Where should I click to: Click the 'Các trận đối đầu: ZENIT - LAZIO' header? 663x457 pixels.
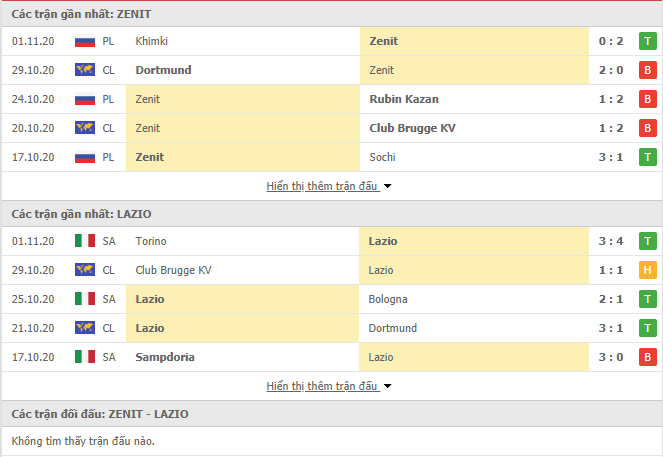pos(100,414)
